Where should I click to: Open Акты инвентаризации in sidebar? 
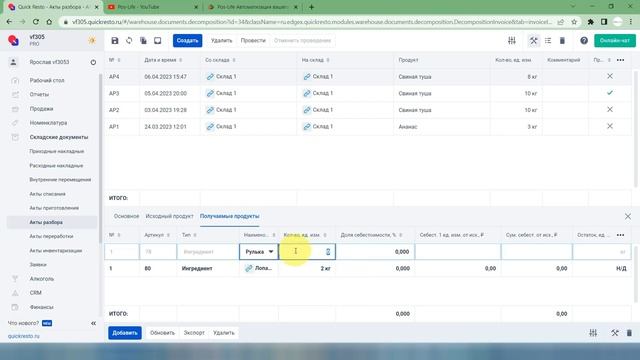point(56,251)
